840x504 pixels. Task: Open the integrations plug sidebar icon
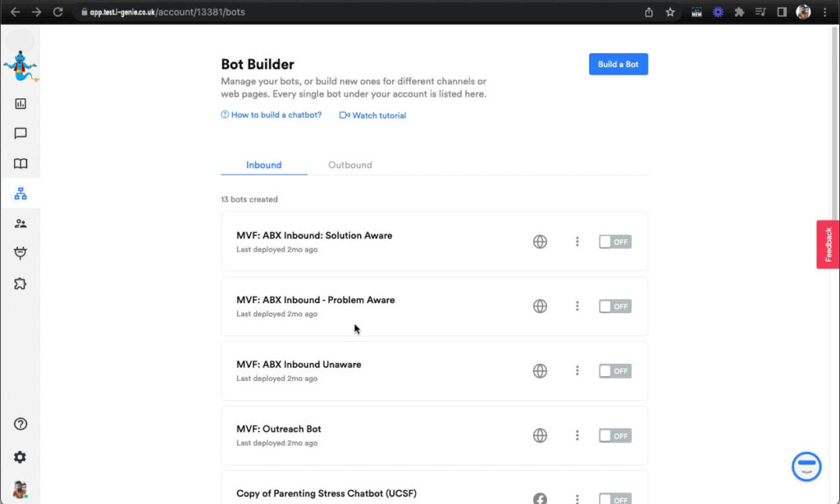click(21, 253)
